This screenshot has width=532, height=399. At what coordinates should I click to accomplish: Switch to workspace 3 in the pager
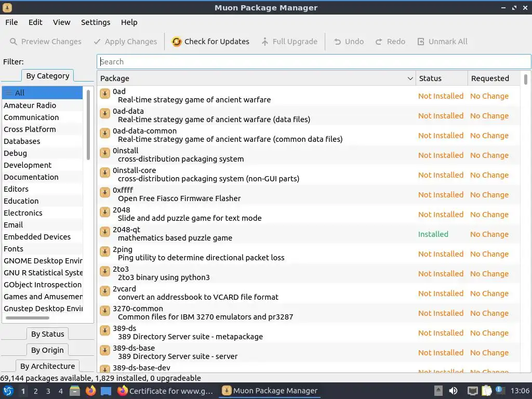click(x=48, y=391)
